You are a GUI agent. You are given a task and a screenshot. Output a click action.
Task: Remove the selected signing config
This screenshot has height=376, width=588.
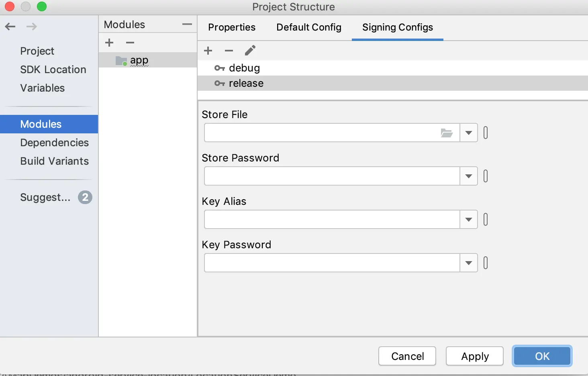(229, 51)
